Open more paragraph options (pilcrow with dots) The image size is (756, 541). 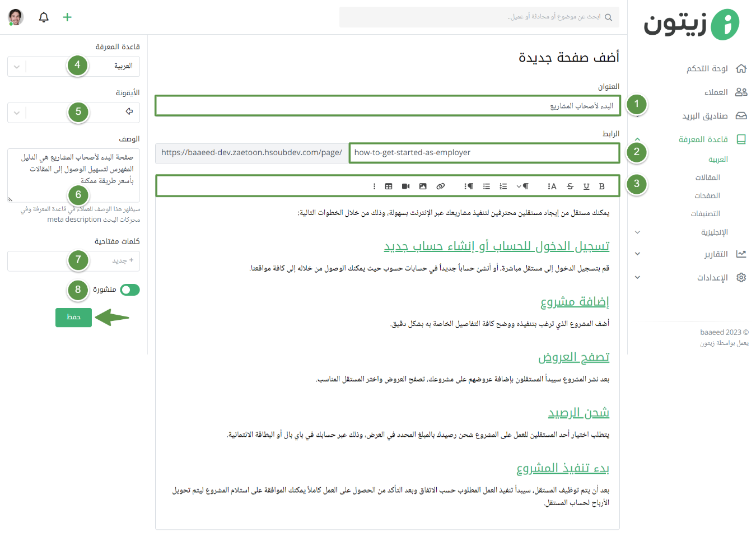click(469, 186)
